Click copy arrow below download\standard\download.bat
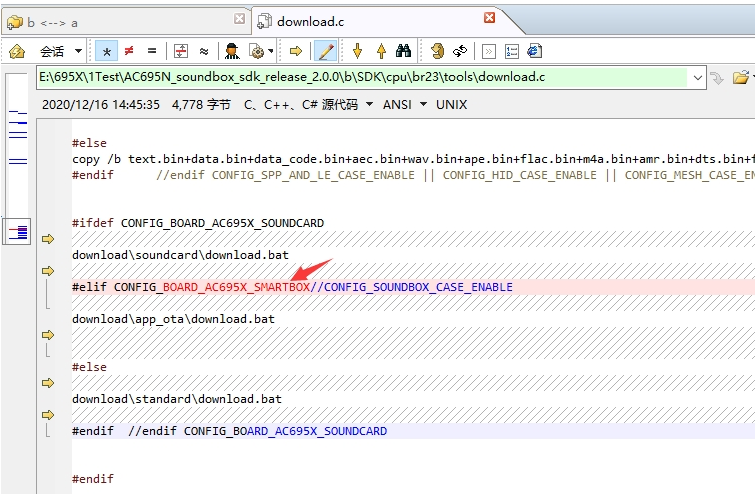 [x=48, y=414]
